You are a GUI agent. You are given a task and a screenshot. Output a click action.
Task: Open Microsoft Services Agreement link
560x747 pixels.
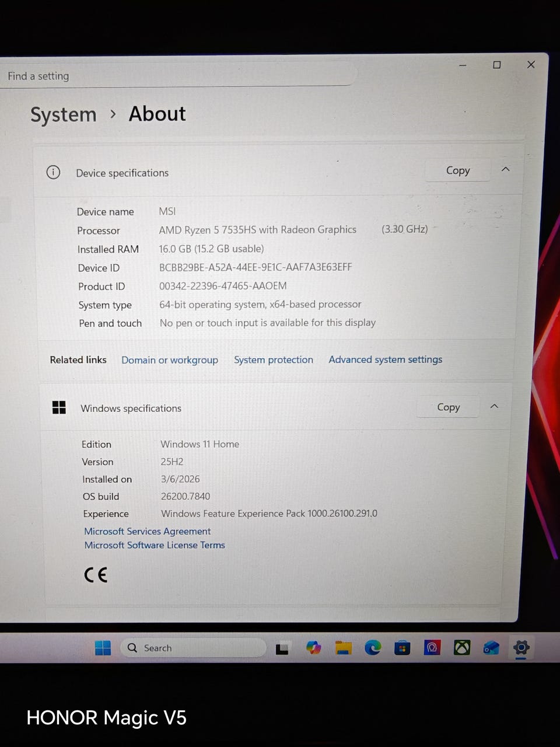point(148,531)
